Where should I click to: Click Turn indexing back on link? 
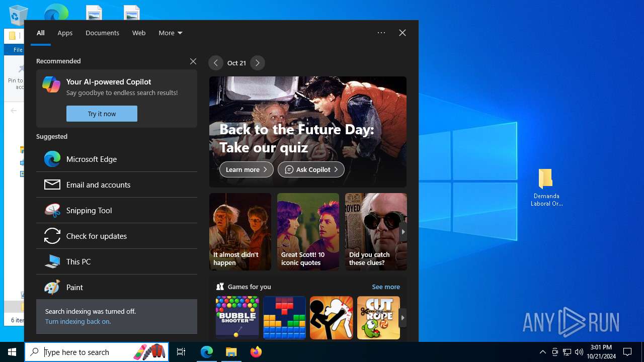point(78,321)
